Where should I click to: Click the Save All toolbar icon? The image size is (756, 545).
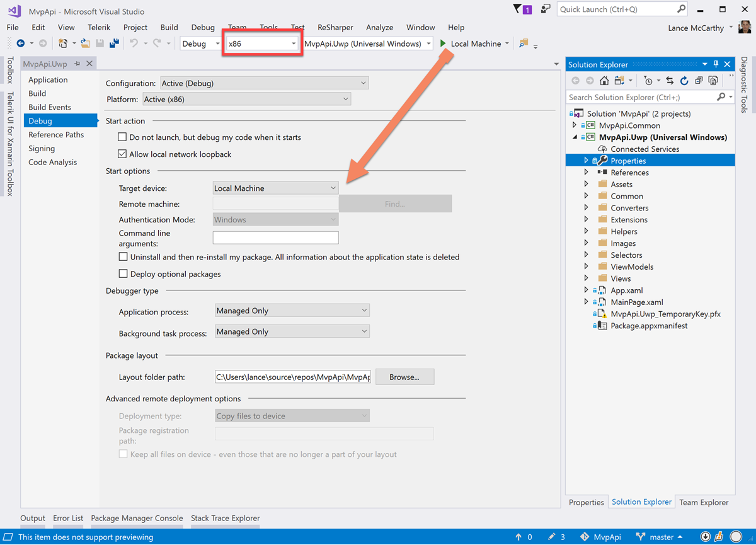(x=114, y=43)
